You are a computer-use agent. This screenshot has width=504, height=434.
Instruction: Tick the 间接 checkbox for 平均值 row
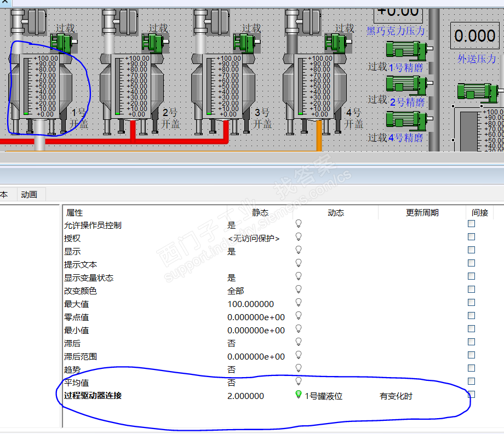tap(471, 381)
